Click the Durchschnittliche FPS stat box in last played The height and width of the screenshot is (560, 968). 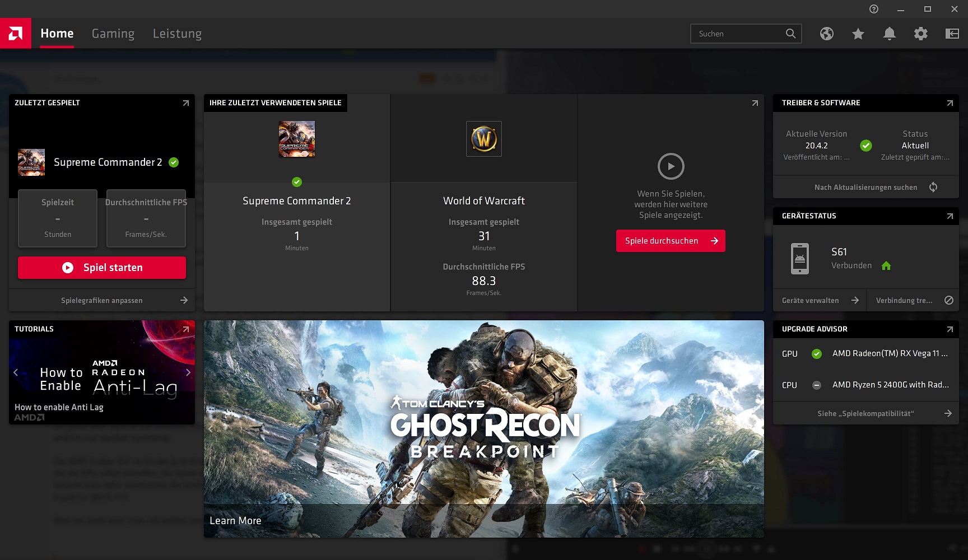coord(146,218)
